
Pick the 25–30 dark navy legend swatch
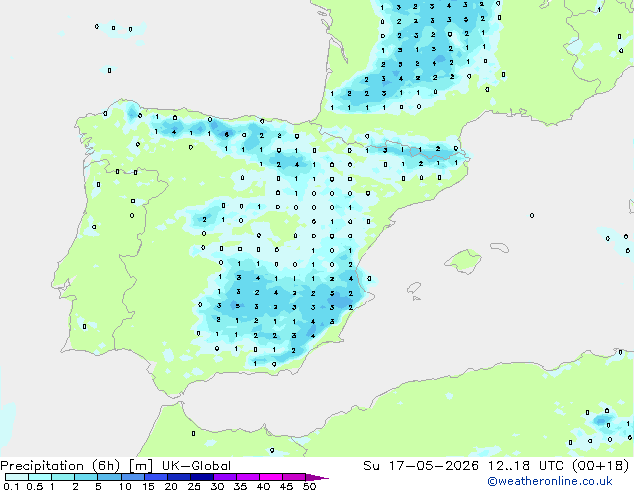(202, 477)
